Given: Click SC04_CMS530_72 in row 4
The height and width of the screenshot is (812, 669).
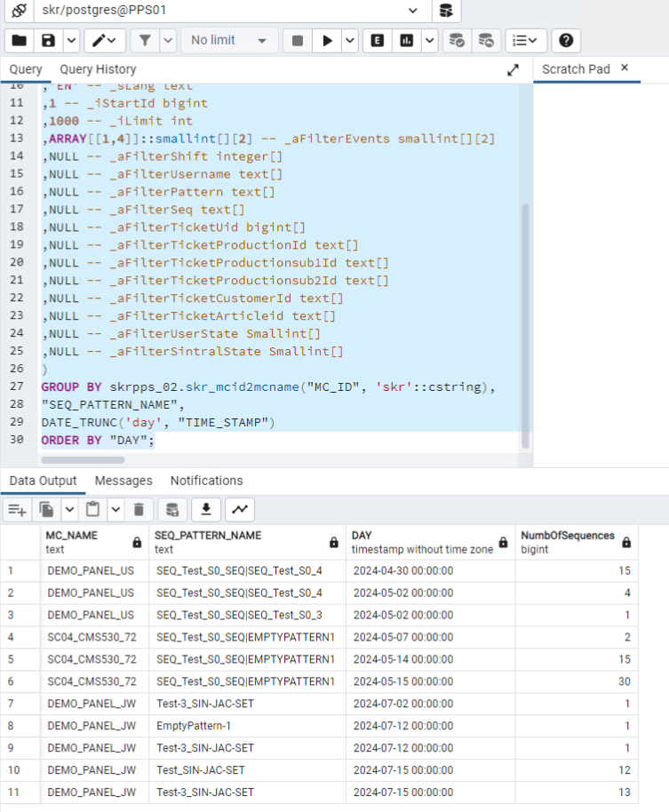Looking at the screenshot, I should [x=94, y=637].
